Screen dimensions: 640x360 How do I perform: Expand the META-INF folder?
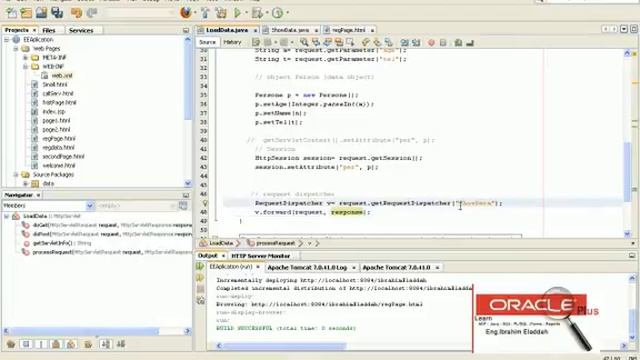25,58
